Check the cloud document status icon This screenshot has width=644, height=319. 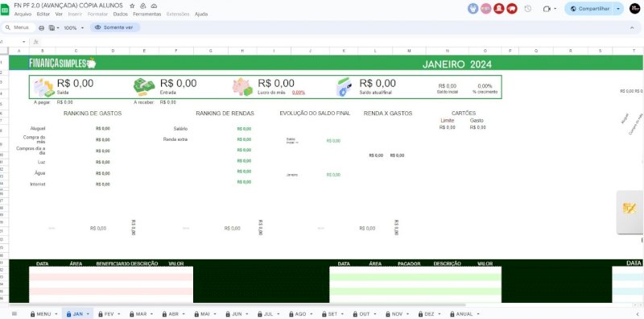pos(154,6)
